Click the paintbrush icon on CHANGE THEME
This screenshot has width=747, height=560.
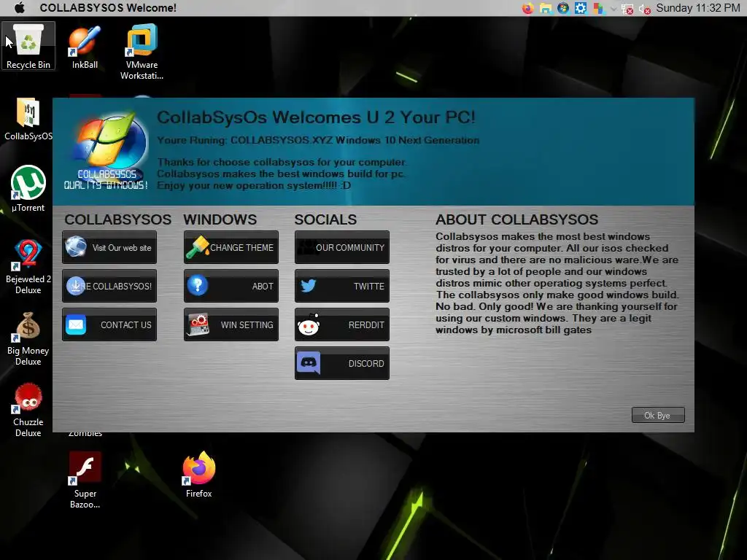(x=198, y=246)
